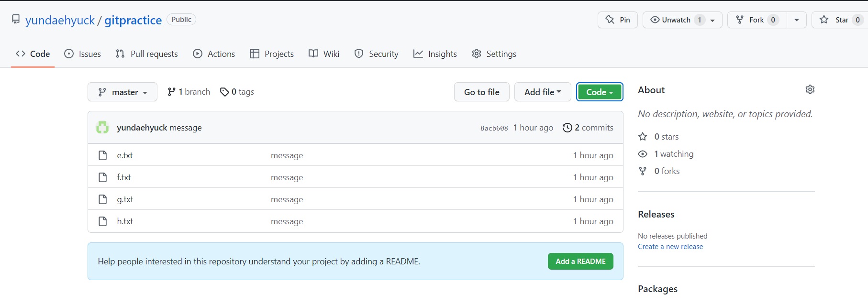Viewport: 868px width, 305px height.
Task: Open the yundaehyuck owner profile link
Action: 60,20
